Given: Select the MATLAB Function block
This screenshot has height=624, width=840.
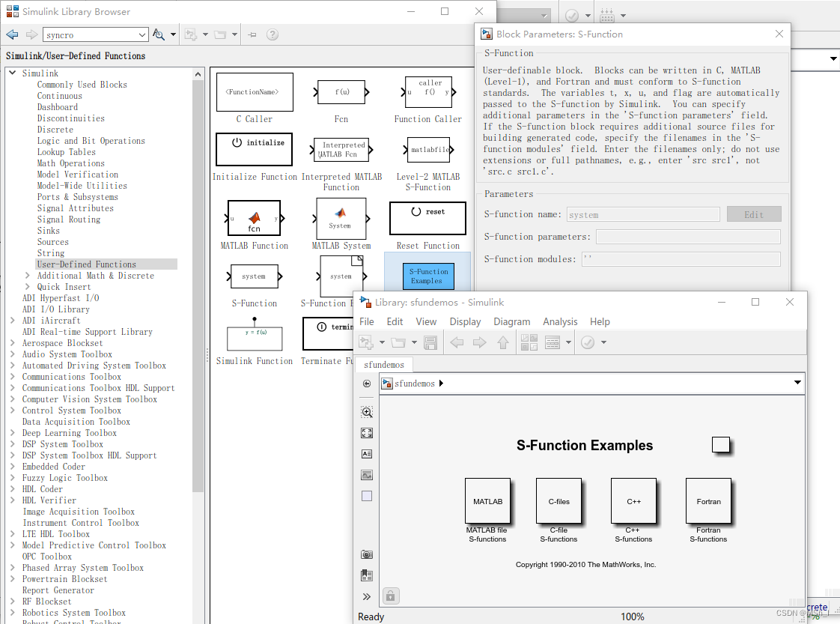Looking at the screenshot, I should click(255, 218).
